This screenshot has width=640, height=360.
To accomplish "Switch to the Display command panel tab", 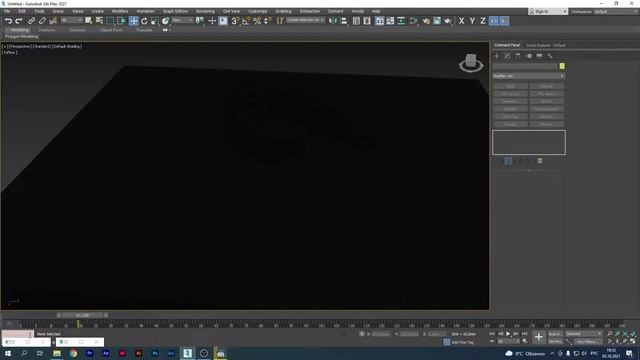I will (539, 56).
